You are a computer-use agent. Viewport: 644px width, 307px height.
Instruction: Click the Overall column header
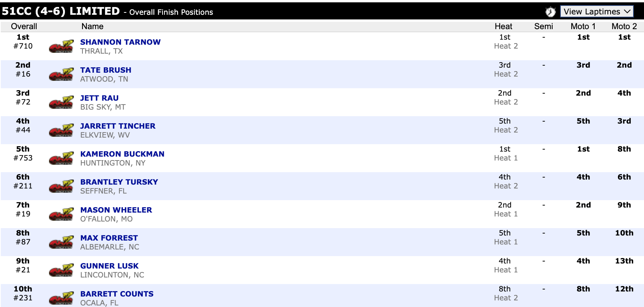24,26
